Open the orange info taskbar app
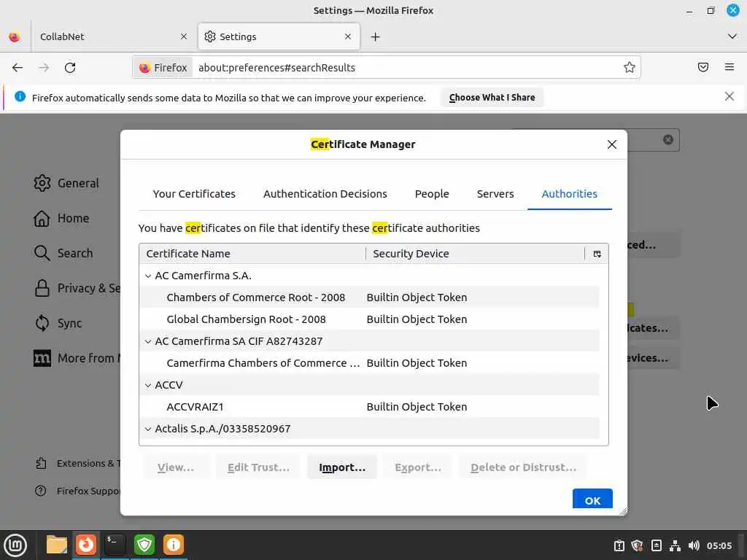The image size is (747, 560). 174,544
